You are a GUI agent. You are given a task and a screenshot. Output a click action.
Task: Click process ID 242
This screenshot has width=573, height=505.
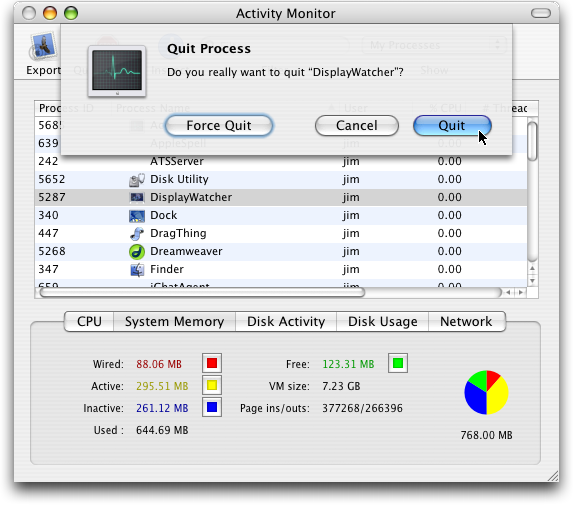tap(48, 162)
